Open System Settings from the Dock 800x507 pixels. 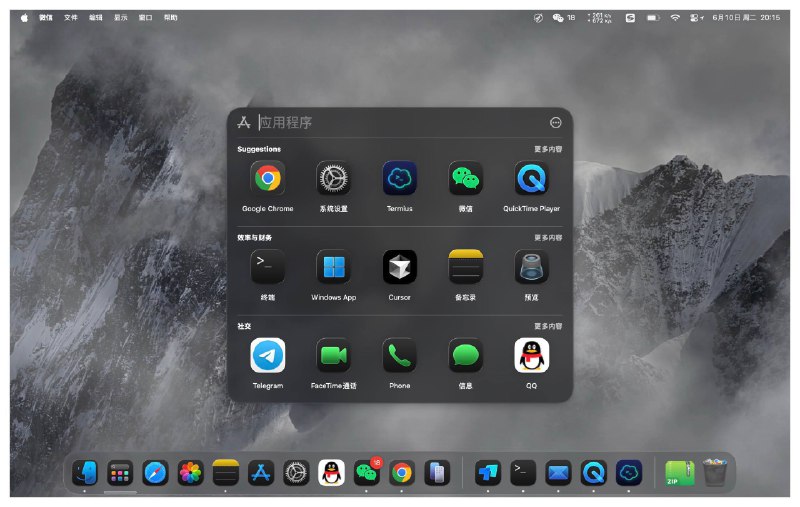pos(296,473)
